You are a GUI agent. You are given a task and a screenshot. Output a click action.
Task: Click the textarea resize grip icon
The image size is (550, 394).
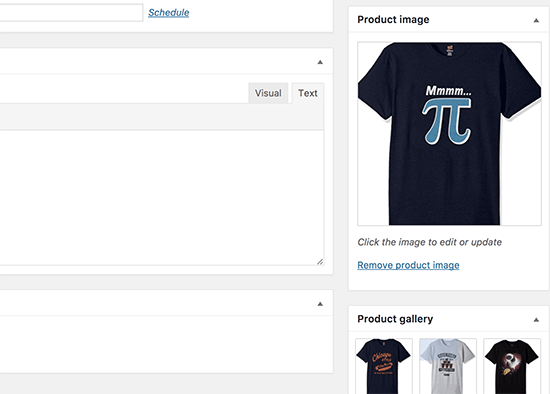click(320, 261)
